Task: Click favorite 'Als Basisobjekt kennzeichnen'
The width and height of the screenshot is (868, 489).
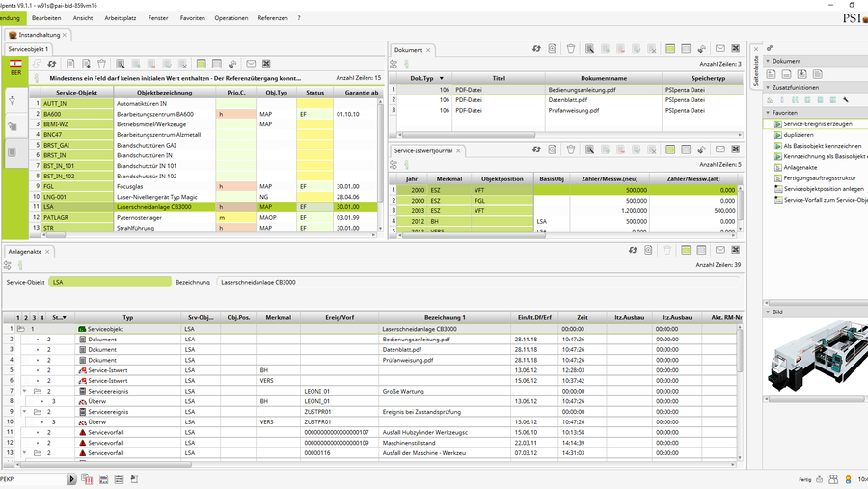Action: click(x=823, y=146)
